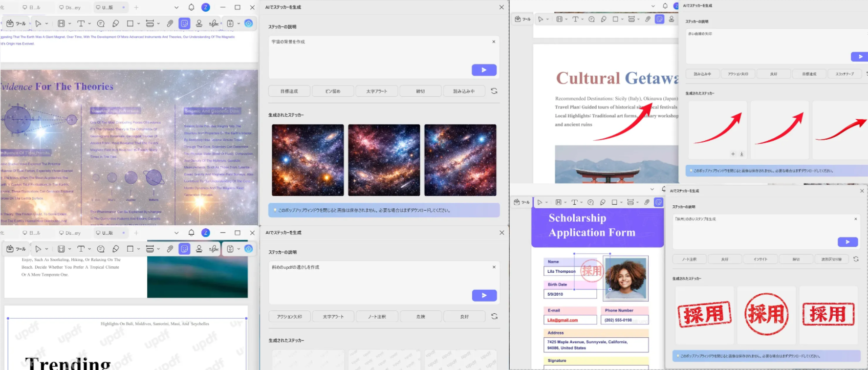Viewport: 868px width, 370px height.
Task: Expand the text tool dropdown in the watermark window
Action: coord(89,249)
